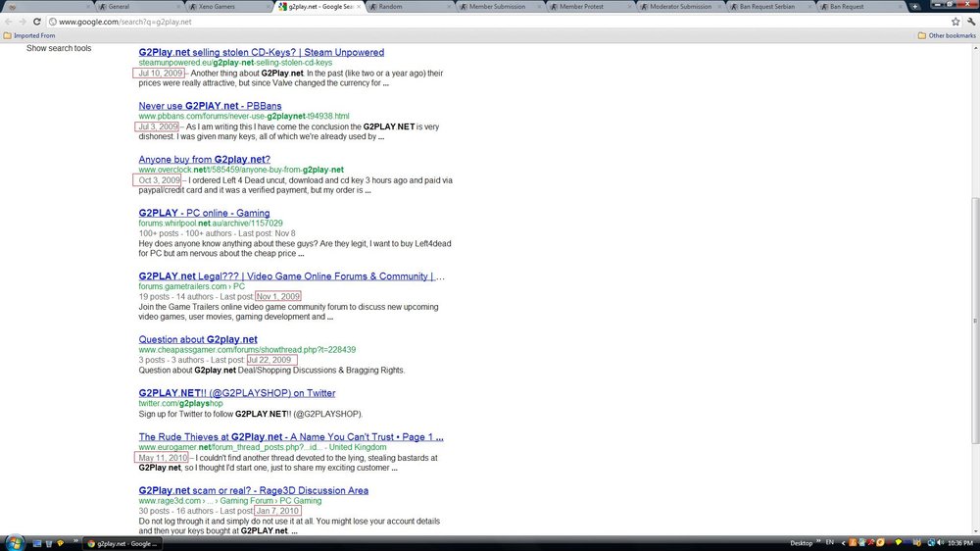This screenshot has height=551, width=980.
Task: Switch to the Xeno Gamers tab
Action: [226, 6]
